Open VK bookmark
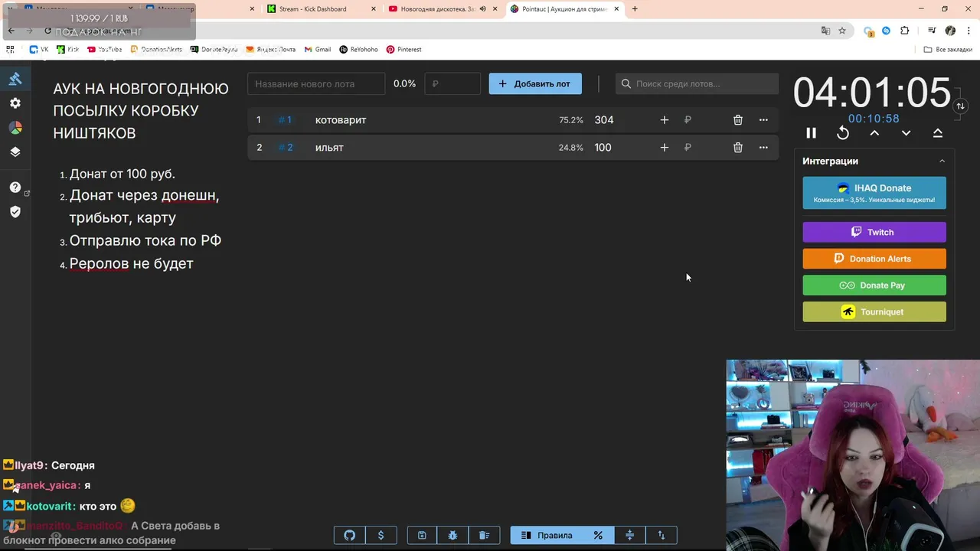Image resolution: width=980 pixels, height=551 pixels. click(39, 50)
